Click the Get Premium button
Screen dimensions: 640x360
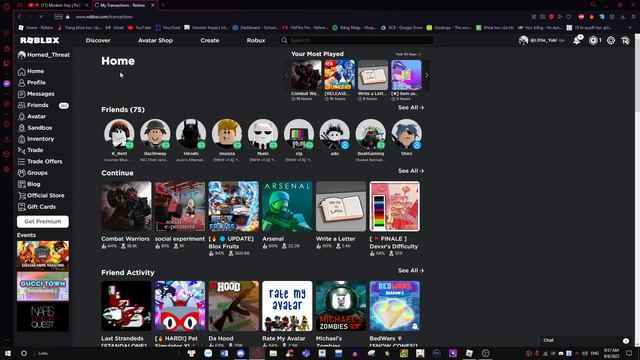tap(43, 222)
